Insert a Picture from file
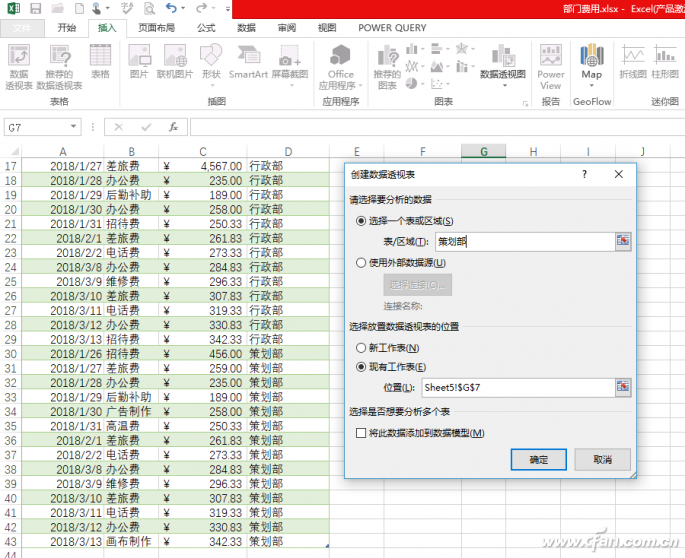Screen dimensions: 685x558 click(139, 61)
